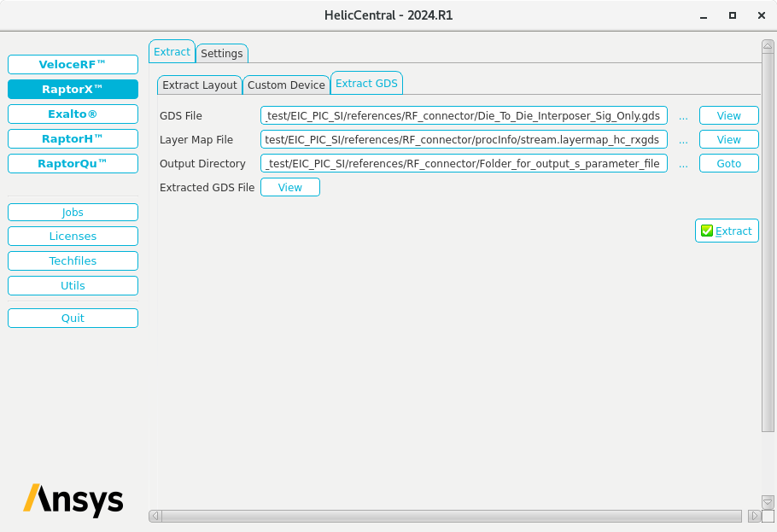Browse for Layer Map File with ellipsis
777x532 pixels.
point(683,140)
